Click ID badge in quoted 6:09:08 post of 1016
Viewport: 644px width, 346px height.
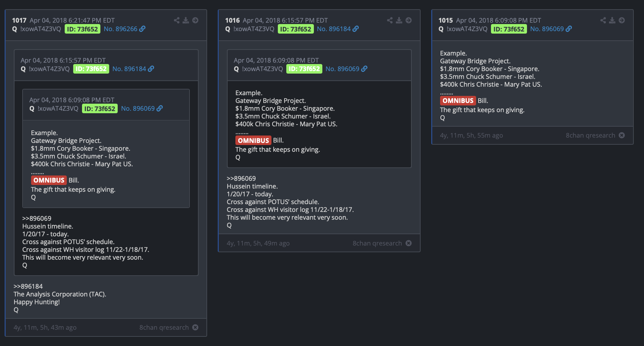tap(304, 69)
